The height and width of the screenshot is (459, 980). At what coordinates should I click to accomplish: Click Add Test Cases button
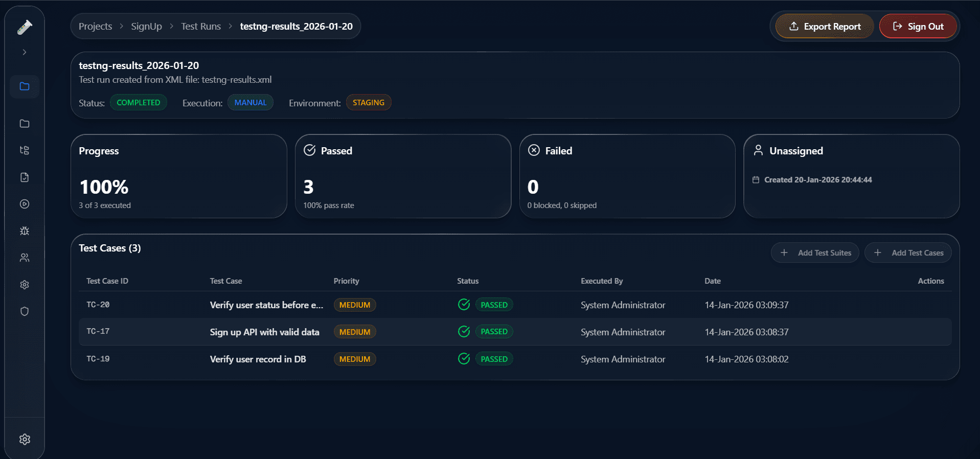click(908, 253)
